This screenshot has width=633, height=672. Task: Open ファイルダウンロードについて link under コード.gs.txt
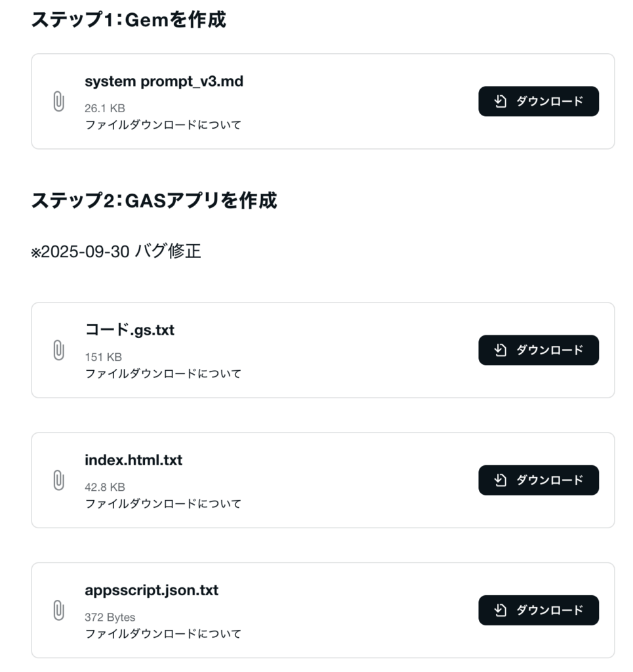click(x=163, y=373)
